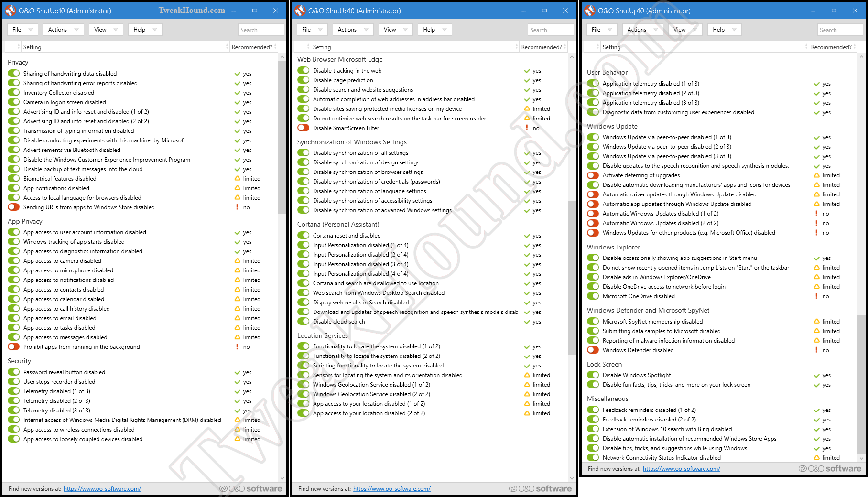Screen dimensions: 868x497
Task: Click the red warning icon next to Sending URLs from apps to Windows Store
Action: [x=237, y=207]
